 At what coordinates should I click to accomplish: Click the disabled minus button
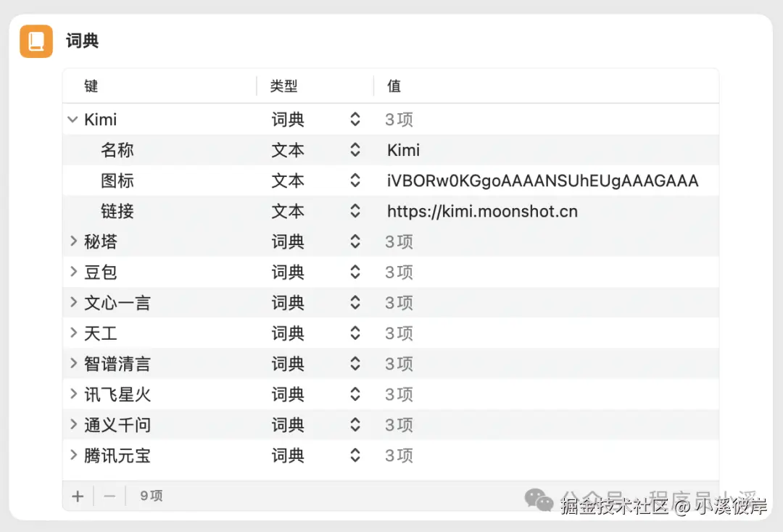click(x=109, y=496)
